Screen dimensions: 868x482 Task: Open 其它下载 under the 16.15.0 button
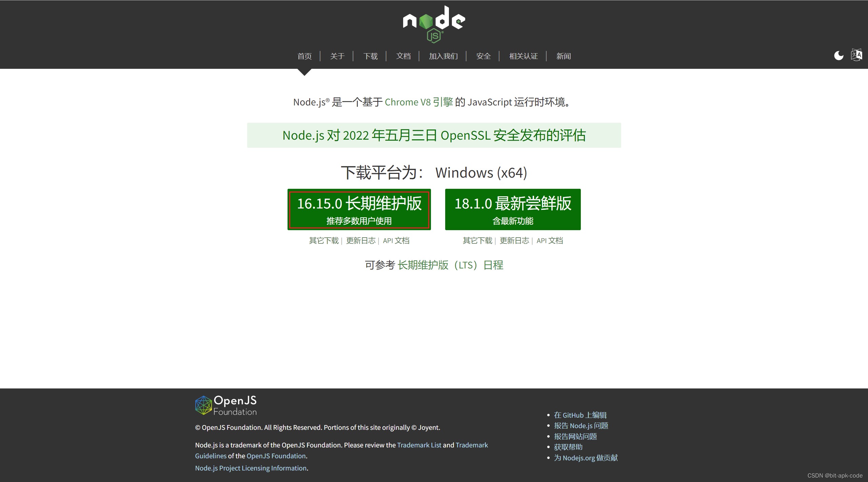click(324, 241)
